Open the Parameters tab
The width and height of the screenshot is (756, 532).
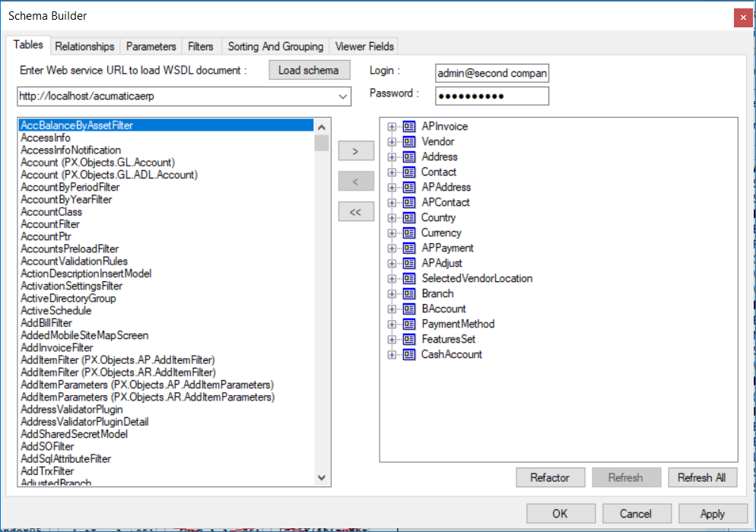tap(151, 46)
